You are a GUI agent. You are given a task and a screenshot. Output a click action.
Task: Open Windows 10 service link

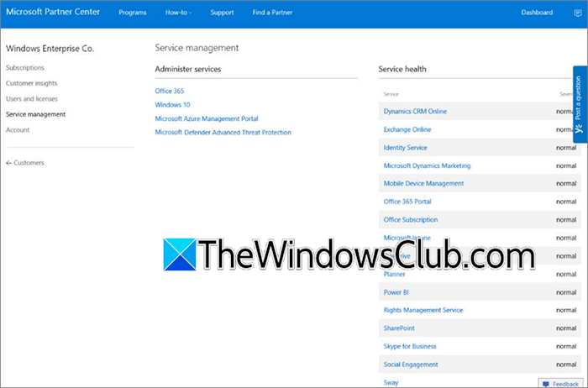(172, 105)
